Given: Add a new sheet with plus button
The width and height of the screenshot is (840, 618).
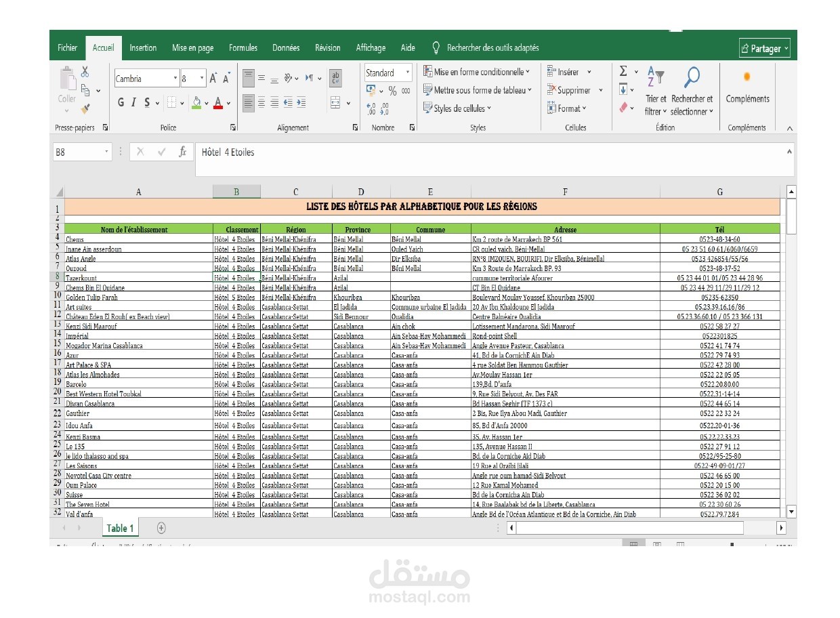Looking at the screenshot, I should 161,528.
